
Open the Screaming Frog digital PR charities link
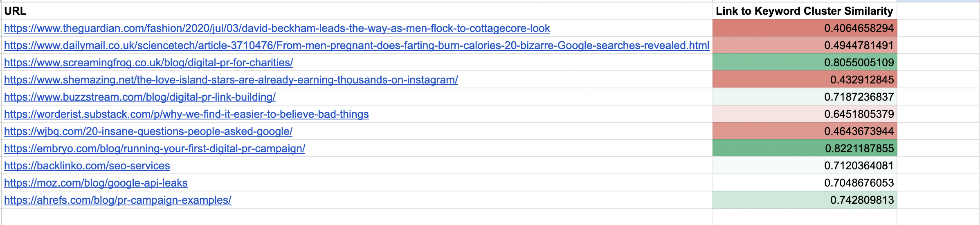148,63
